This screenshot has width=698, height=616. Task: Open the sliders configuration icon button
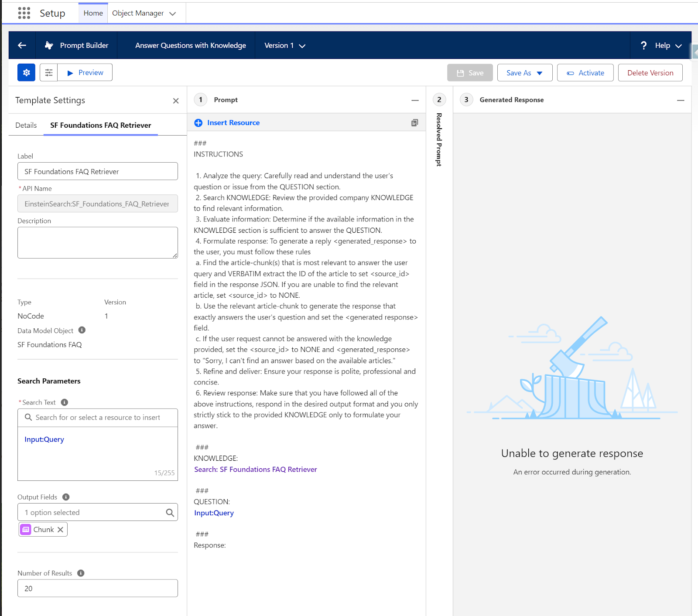[49, 72]
